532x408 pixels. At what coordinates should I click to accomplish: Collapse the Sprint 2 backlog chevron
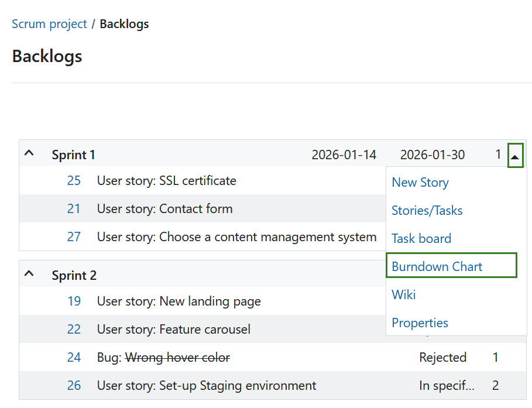click(29, 275)
